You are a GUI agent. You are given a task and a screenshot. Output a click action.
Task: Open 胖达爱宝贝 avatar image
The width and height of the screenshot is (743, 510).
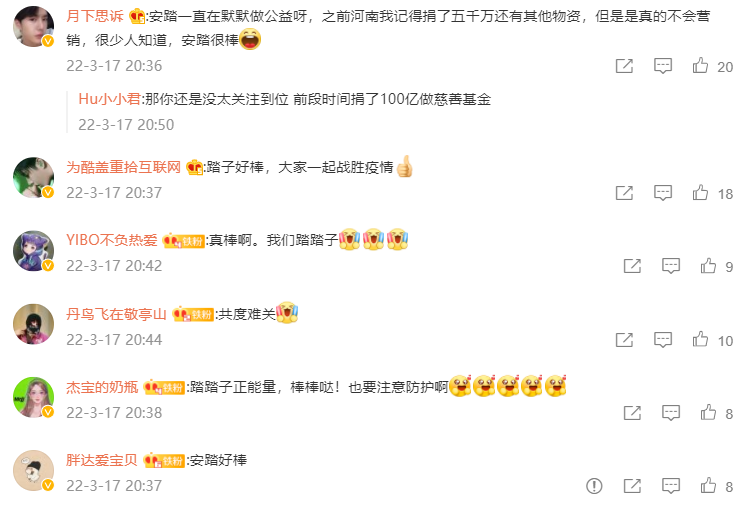click(x=33, y=470)
